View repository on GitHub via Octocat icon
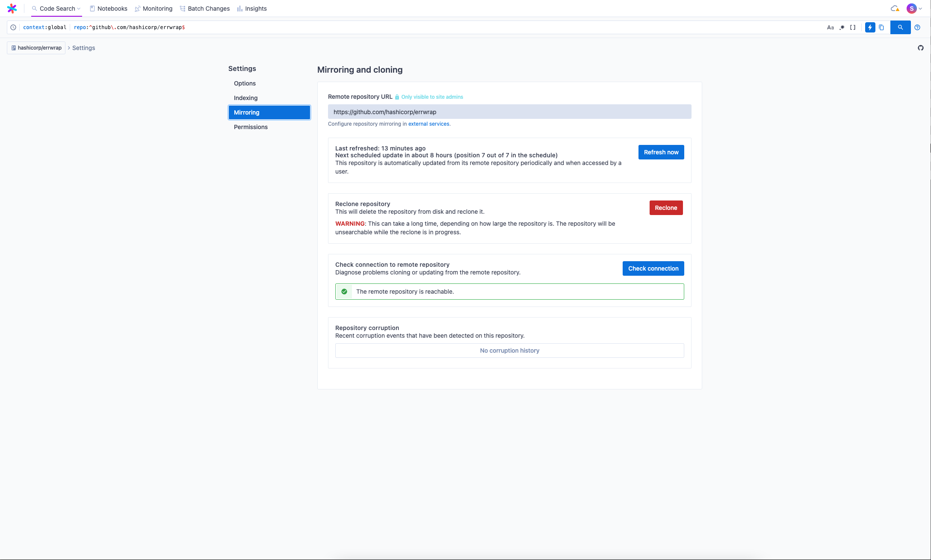Viewport: 931px width, 560px height. [x=921, y=48]
